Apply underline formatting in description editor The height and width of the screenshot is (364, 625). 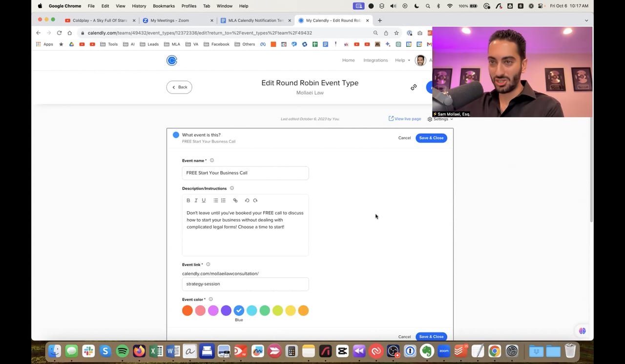pyautogui.click(x=204, y=201)
